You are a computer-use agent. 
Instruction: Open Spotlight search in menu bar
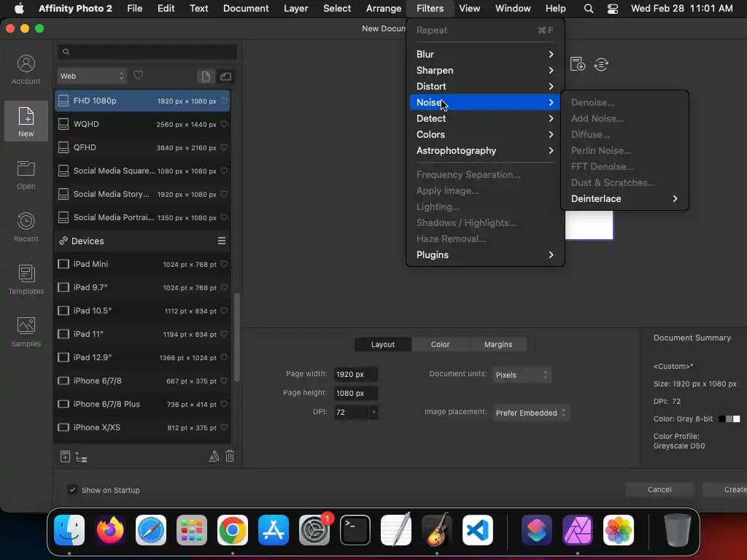pos(589,9)
